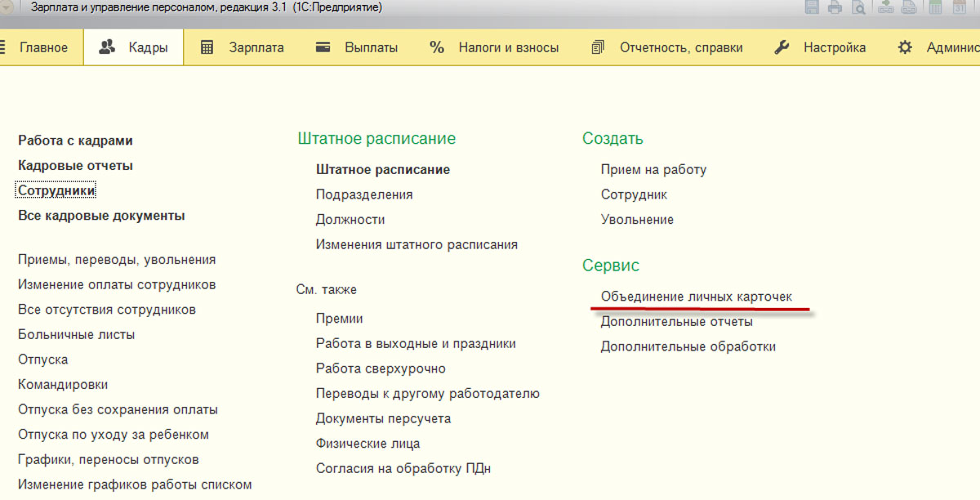Open the Отчетность, справки section
The width and height of the screenshot is (980, 500).
pyautogui.click(x=681, y=47)
